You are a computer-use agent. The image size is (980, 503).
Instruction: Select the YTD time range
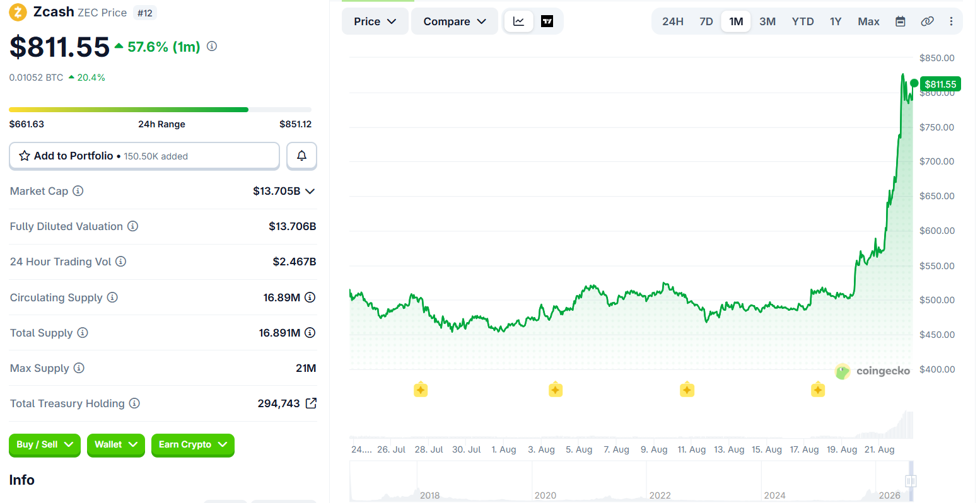803,21
